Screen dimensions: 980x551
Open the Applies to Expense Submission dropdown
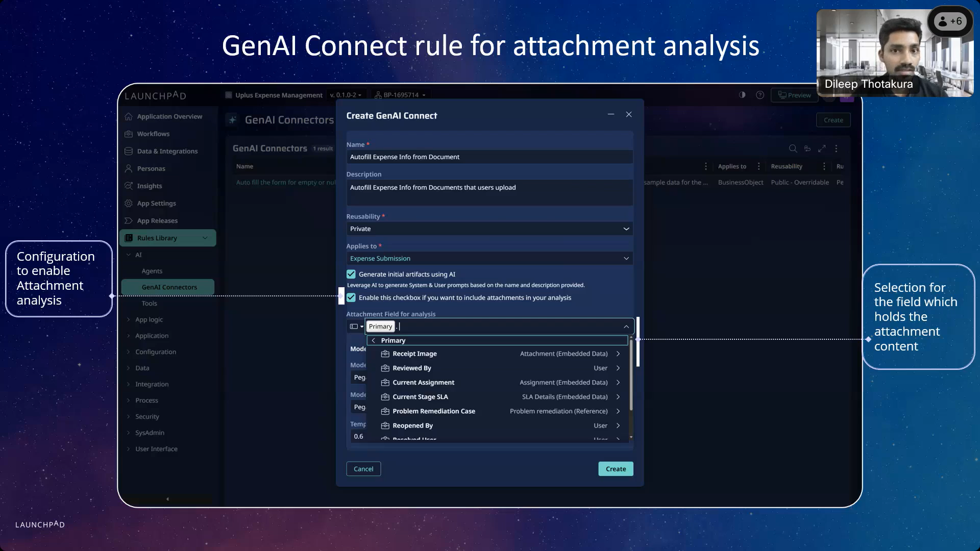pyautogui.click(x=489, y=259)
